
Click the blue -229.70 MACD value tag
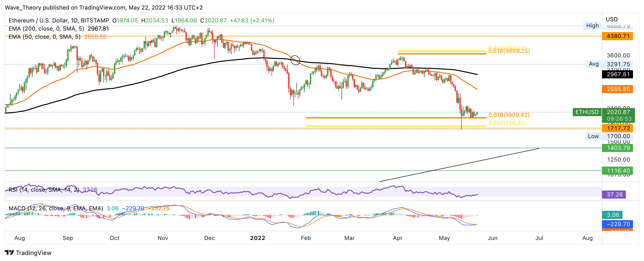tap(617, 224)
